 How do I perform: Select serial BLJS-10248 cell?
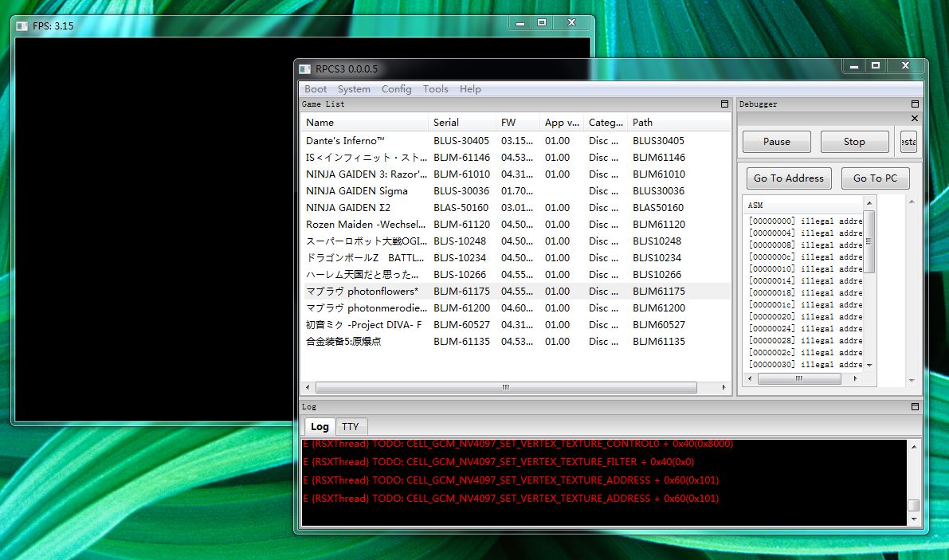click(x=460, y=241)
